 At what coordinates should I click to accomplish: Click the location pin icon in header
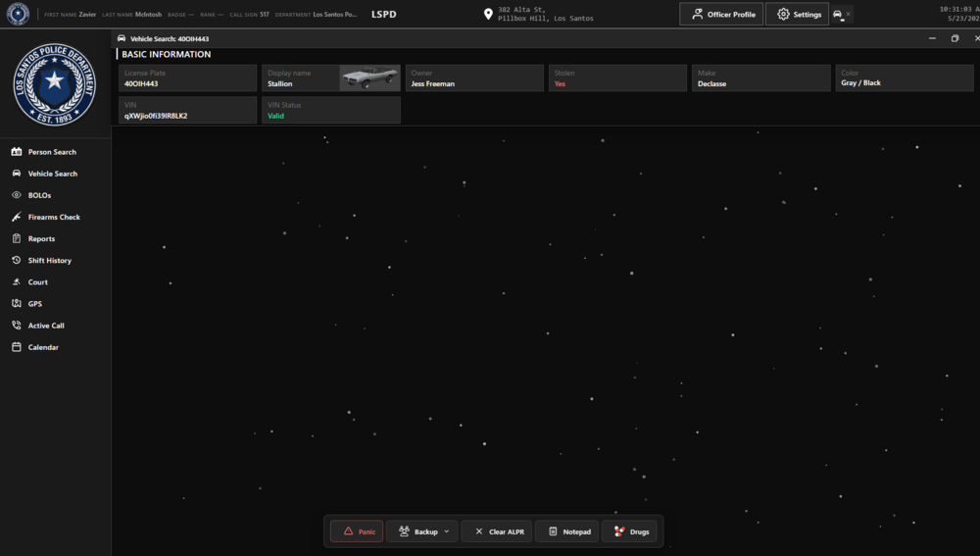488,15
